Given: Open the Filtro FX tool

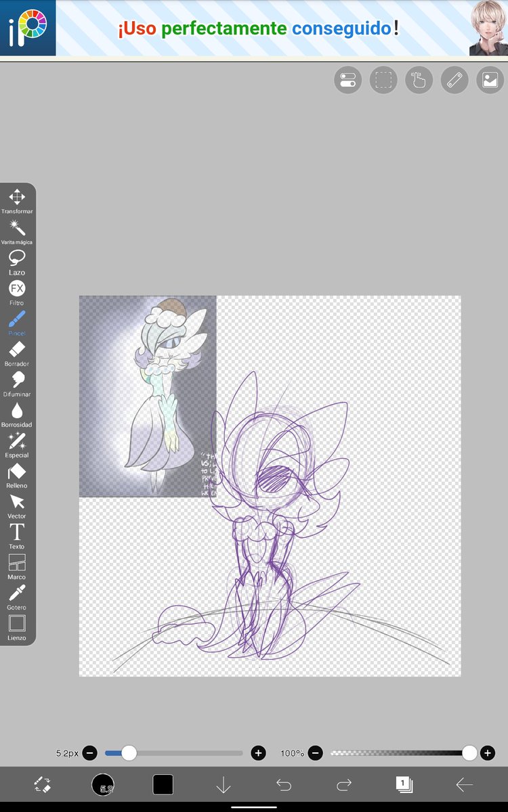Looking at the screenshot, I should [x=17, y=292].
